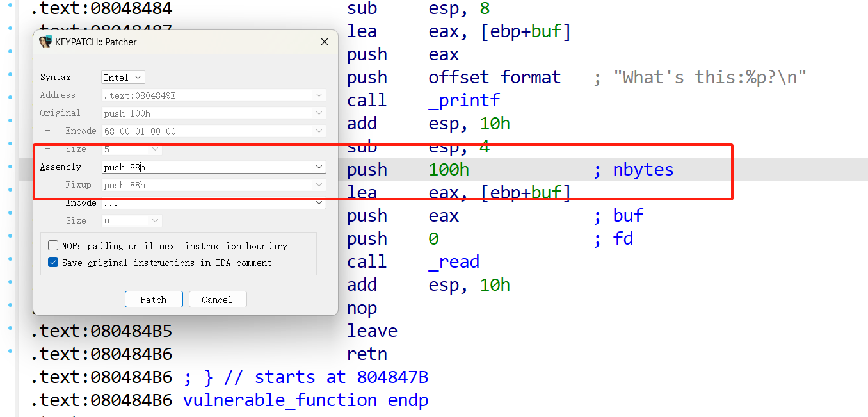Click the nop instruction
This screenshot has height=417, width=868.
coord(362,308)
